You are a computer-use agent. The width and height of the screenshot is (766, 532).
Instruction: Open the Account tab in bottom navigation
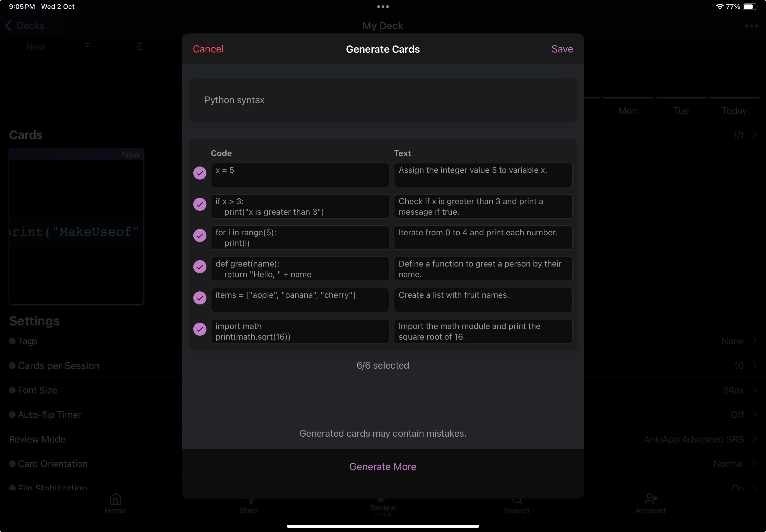(x=650, y=504)
